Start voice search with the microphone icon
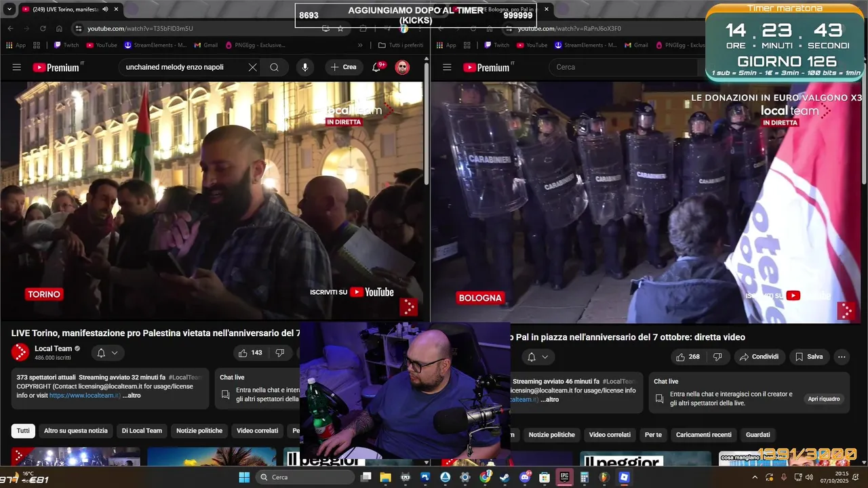 pyautogui.click(x=304, y=67)
